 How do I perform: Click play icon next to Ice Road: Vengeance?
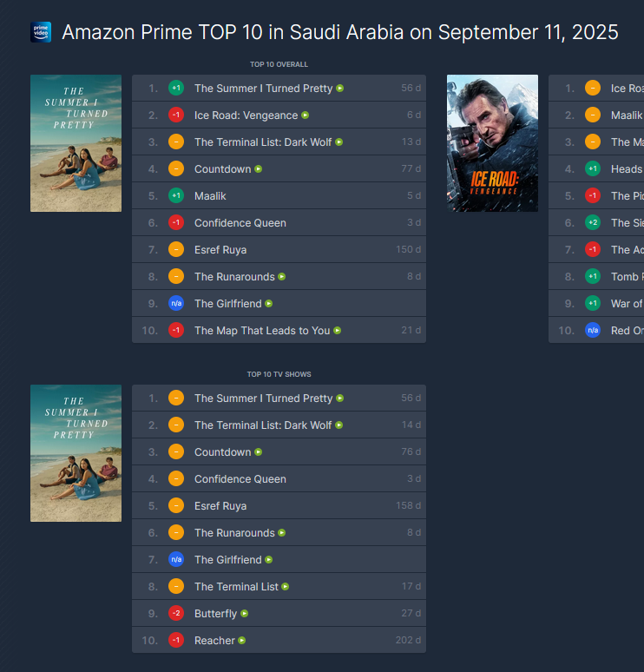tap(306, 115)
